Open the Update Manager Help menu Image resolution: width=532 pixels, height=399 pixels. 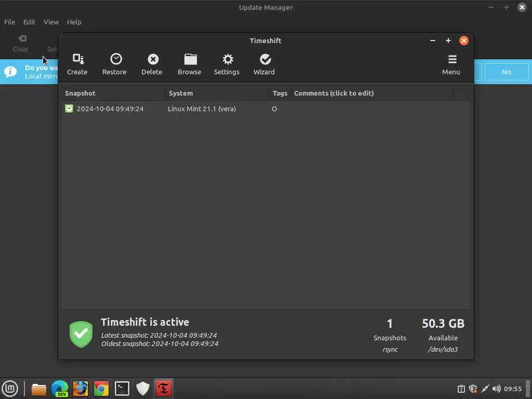pos(74,22)
